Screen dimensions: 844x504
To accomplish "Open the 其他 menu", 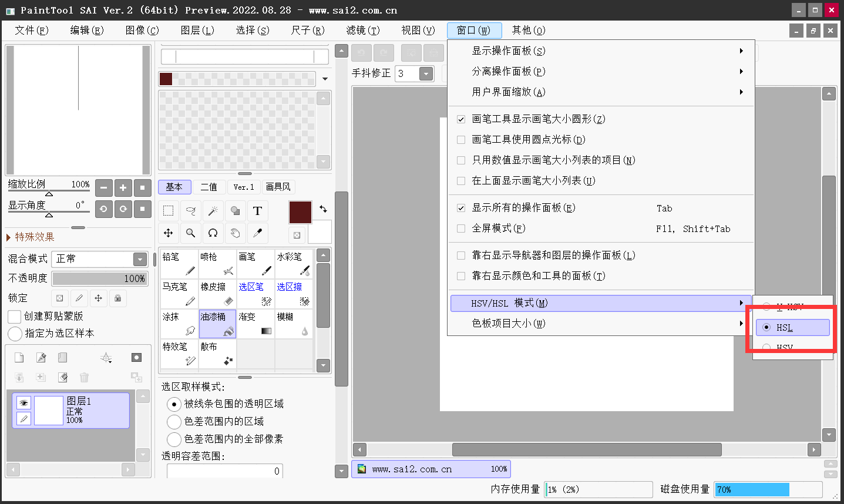I will tap(529, 30).
